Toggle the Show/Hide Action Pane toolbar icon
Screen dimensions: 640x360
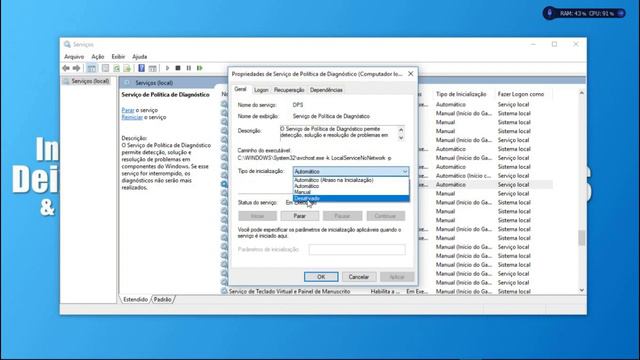coord(152,68)
